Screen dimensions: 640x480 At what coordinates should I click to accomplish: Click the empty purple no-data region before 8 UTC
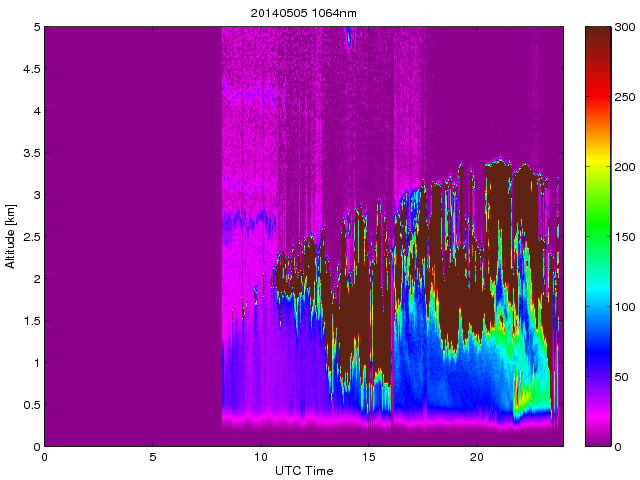click(133, 236)
